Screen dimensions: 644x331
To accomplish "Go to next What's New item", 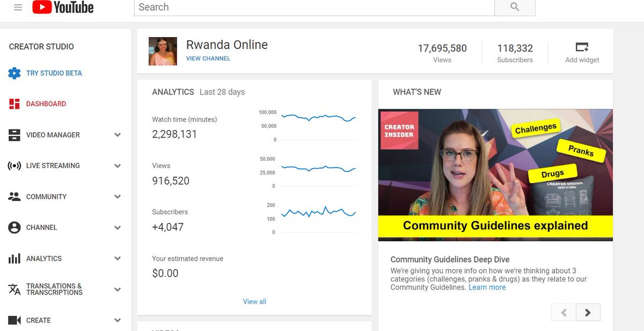I will [588, 312].
